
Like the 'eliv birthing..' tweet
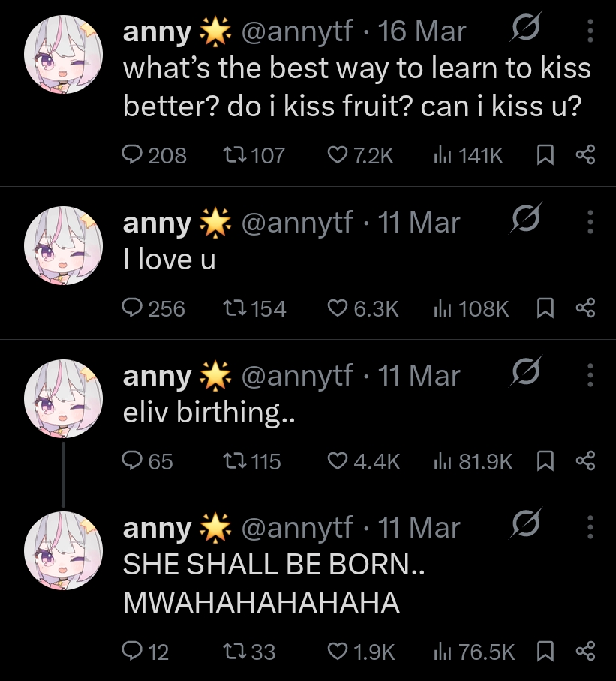click(364, 461)
